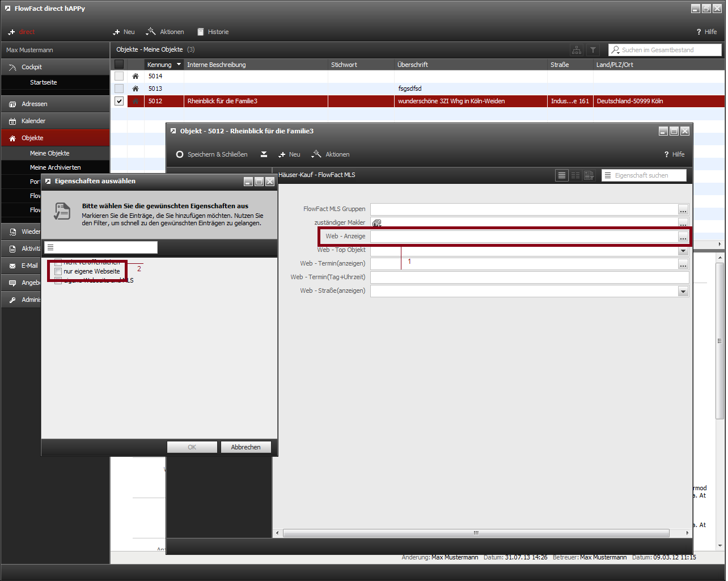
Task: Click the funnel filter icon in the list header
Action: (x=592, y=50)
